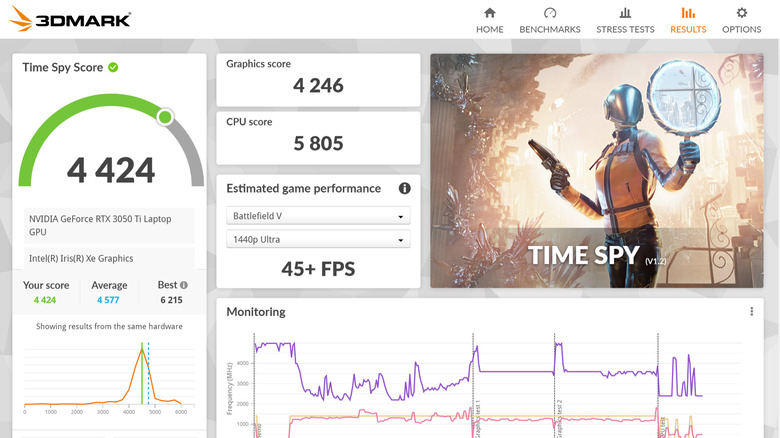Click Your score value 4 424
780x438 pixels.
45,299
